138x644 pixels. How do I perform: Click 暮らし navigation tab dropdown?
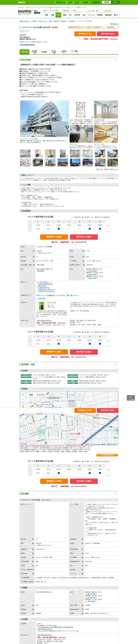pos(117,15)
